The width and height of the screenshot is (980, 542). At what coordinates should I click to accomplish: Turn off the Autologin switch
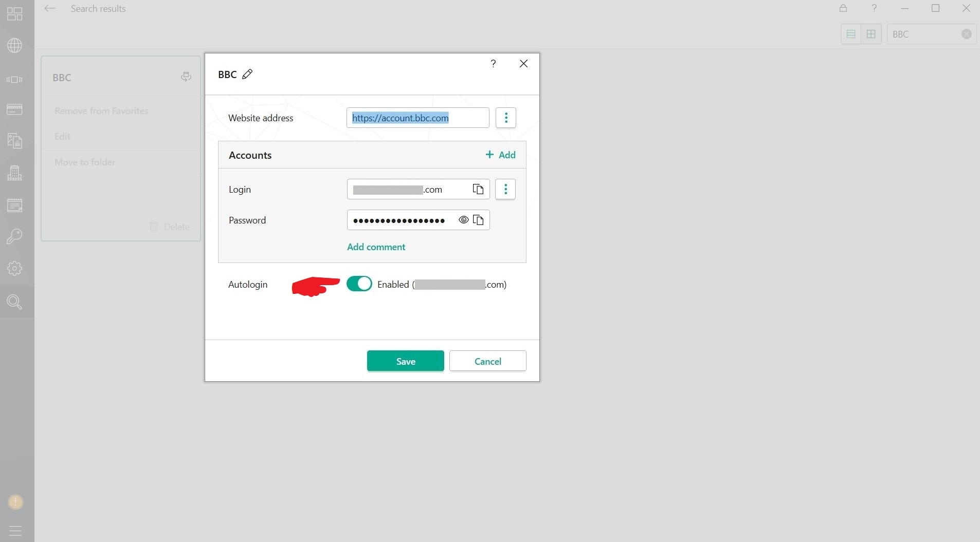tap(359, 284)
